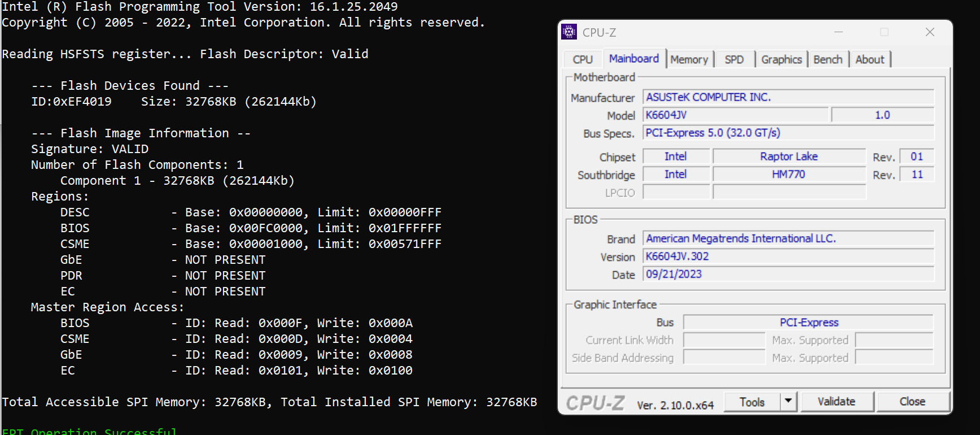980x435 pixels.
Task: Click the CPU-Z version text 2.10.0.x64
Action: click(x=675, y=405)
